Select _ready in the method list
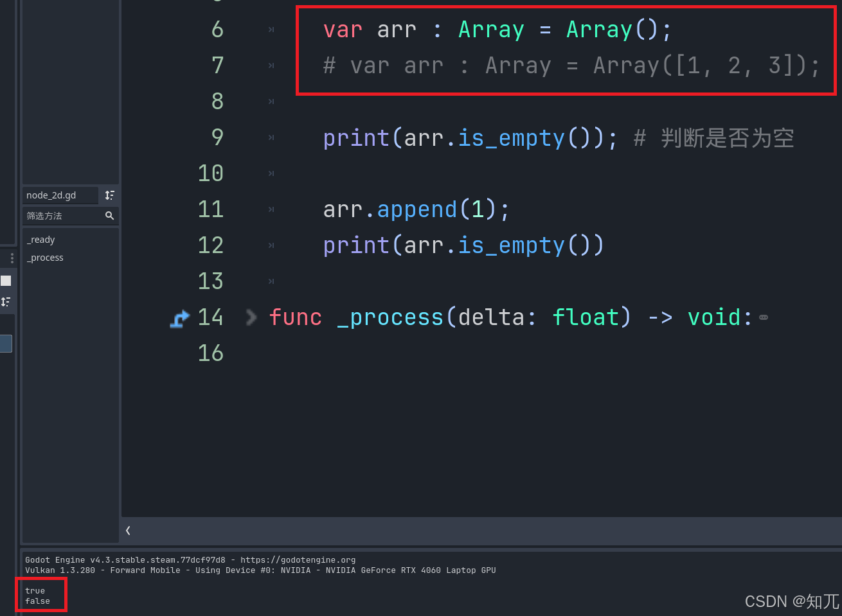This screenshot has width=842, height=616. tap(40, 240)
